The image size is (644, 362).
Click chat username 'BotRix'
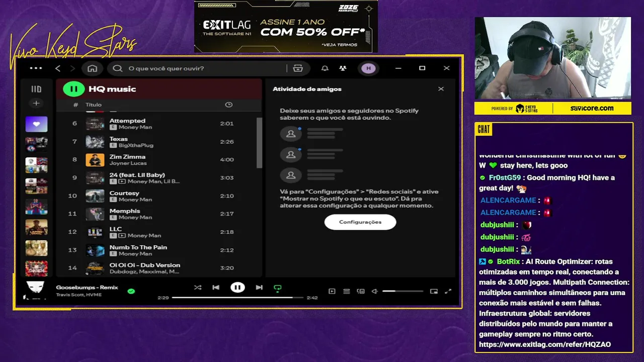(508, 261)
